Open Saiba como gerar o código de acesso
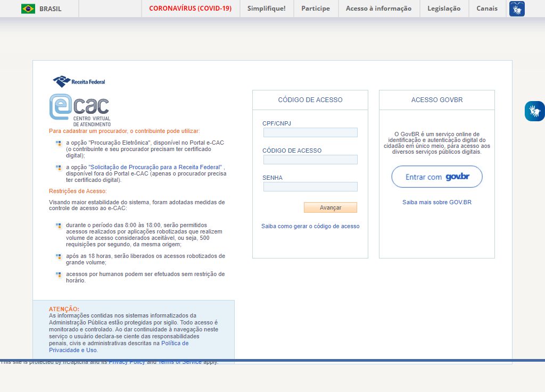Image resolution: width=545 pixels, height=392 pixels. click(x=310, y=226)
